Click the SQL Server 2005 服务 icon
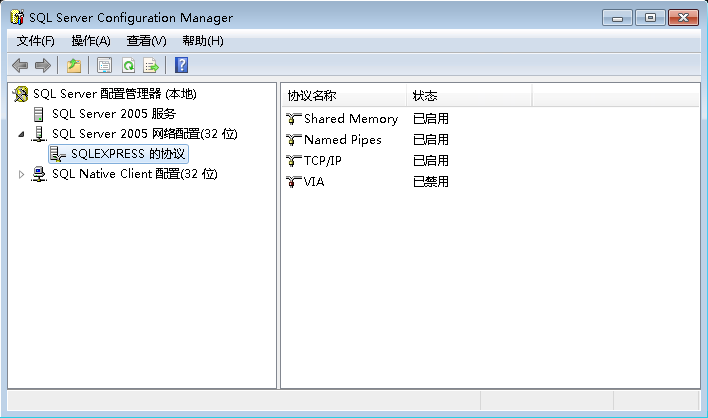Viewport: 708px width, 418px height. (x=39, y=114)
